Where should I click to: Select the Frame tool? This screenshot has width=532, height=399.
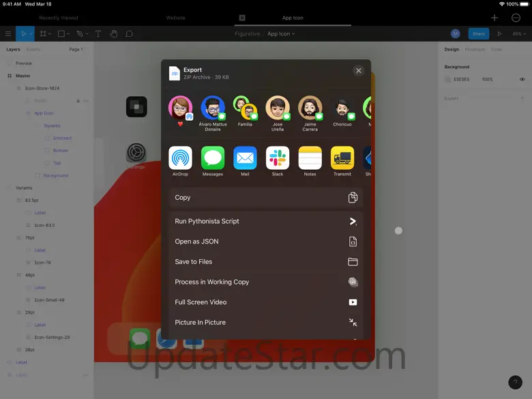pos(43,33)
